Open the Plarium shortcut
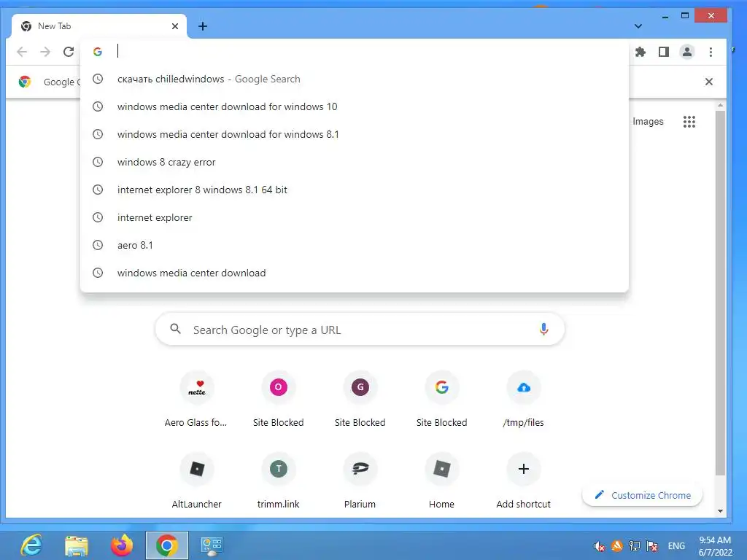 [x=360, y=482]
